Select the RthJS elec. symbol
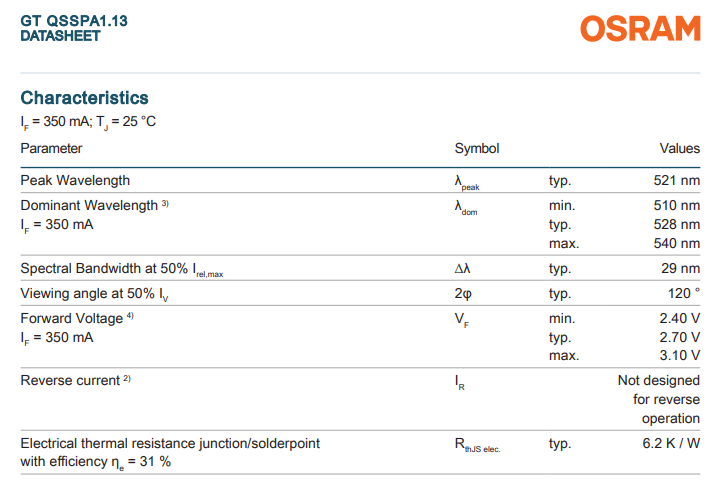The height and width of the screenshot is (490, 719). click(x=477, y=445)
